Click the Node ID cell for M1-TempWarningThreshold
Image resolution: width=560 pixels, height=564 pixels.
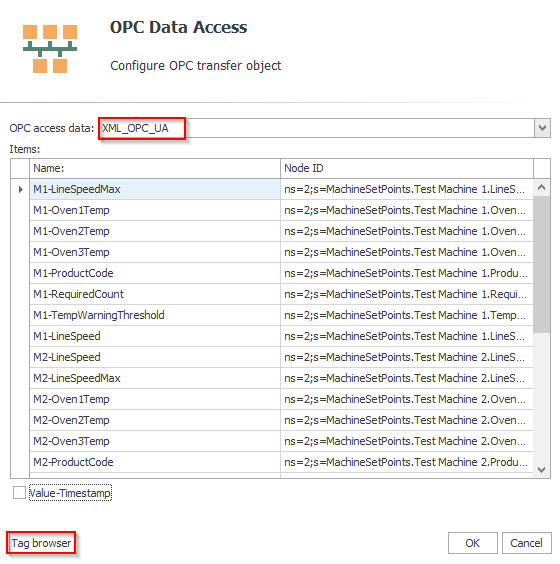coord(407,315)
